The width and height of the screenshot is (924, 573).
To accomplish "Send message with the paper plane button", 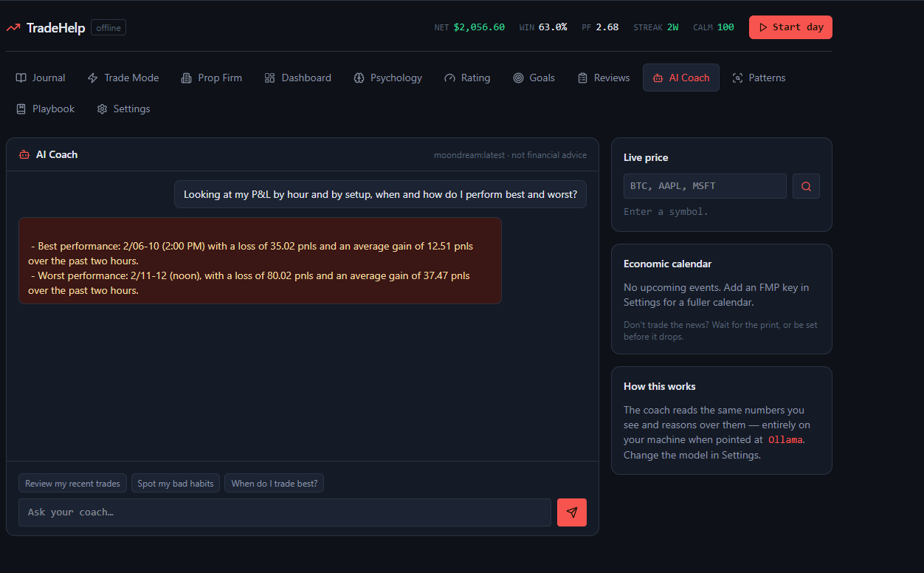I will tap(572, 512).
